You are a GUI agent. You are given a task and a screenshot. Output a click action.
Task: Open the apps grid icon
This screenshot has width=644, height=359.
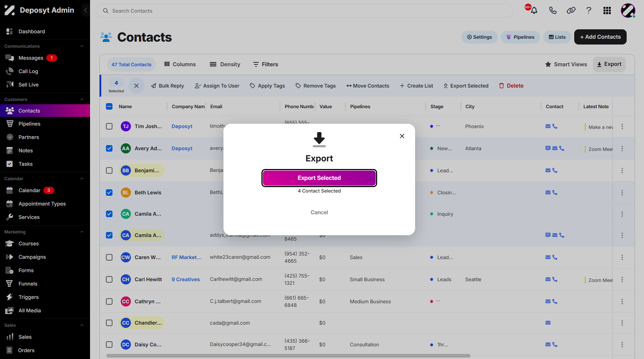(x=607, y=10)
